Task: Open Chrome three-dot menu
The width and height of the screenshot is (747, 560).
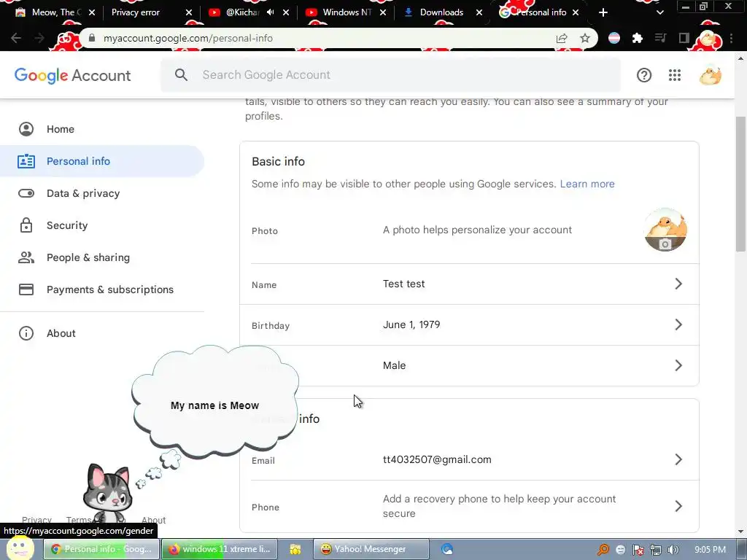Action: coord(731,38)
